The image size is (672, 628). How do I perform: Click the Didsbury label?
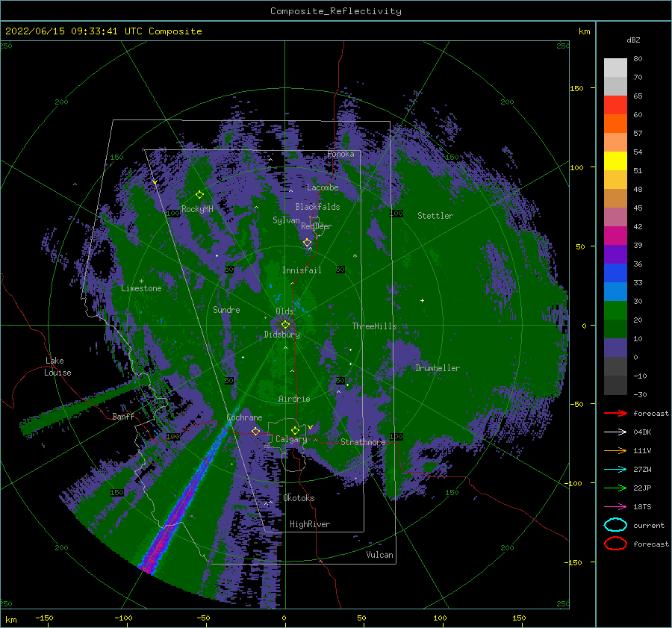pyautogui.click(x=281, y=335)
